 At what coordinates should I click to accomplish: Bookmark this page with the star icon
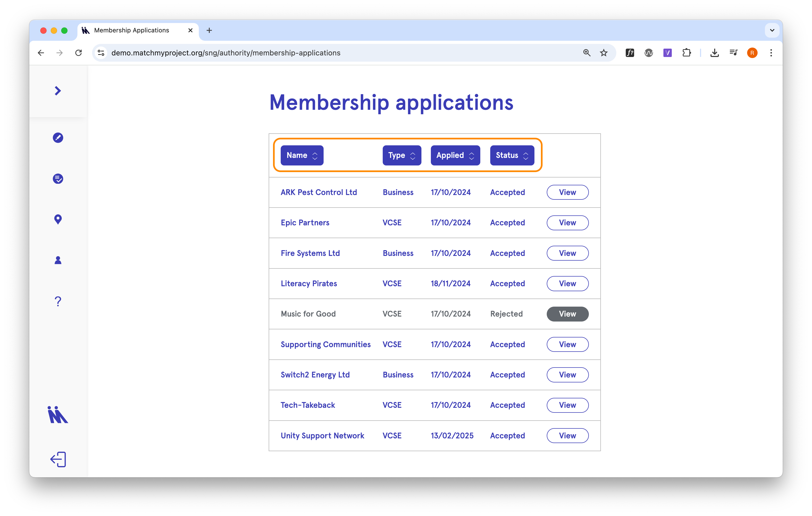pos(604,53)
